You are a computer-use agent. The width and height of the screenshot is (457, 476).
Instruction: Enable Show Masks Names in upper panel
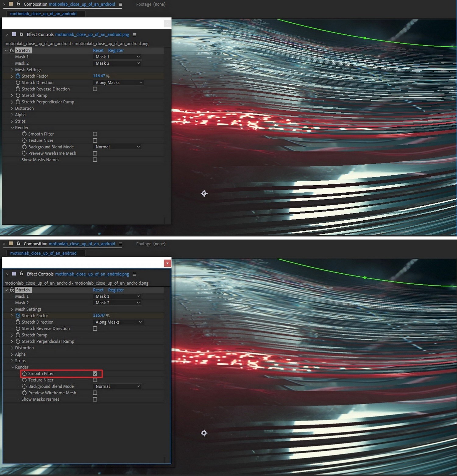95,160
